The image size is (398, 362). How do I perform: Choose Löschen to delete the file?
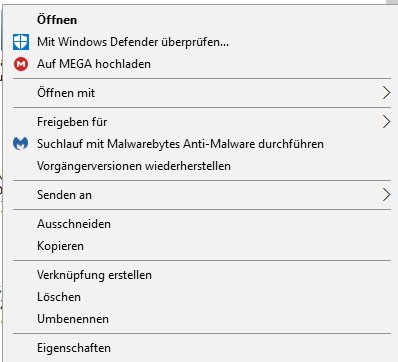tap(59, 297)
